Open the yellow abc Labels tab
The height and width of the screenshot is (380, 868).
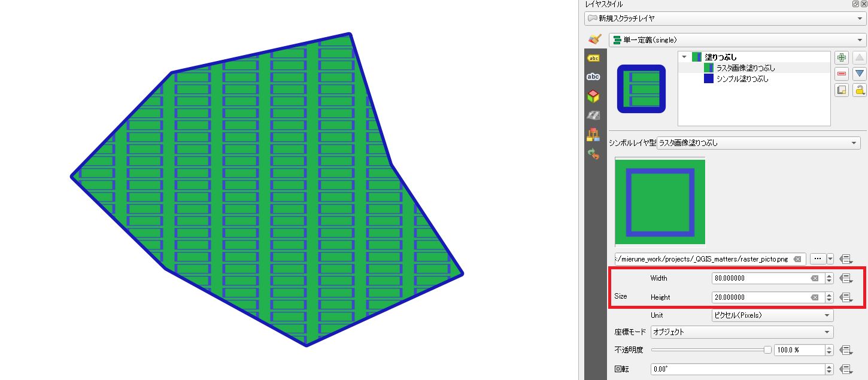tap(593, 58)
